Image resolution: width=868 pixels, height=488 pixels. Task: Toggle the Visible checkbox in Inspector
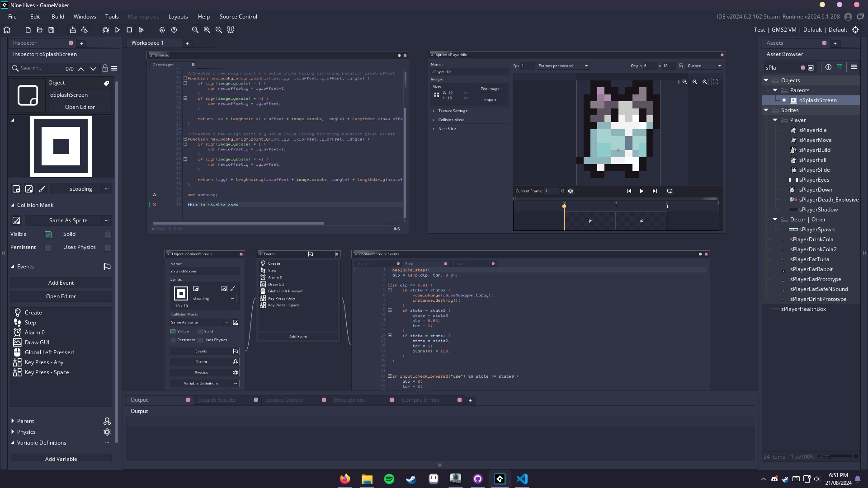pos(48,235)
